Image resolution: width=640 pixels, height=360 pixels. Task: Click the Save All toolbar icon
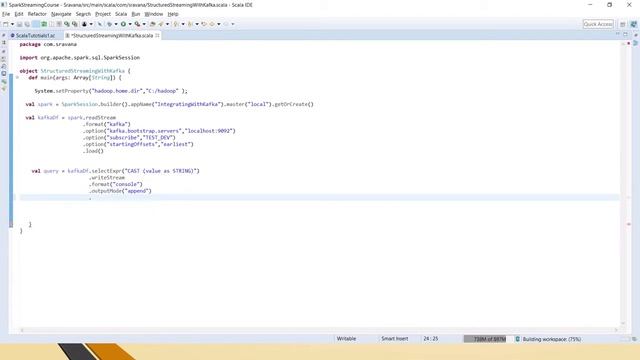coord(27,24)
